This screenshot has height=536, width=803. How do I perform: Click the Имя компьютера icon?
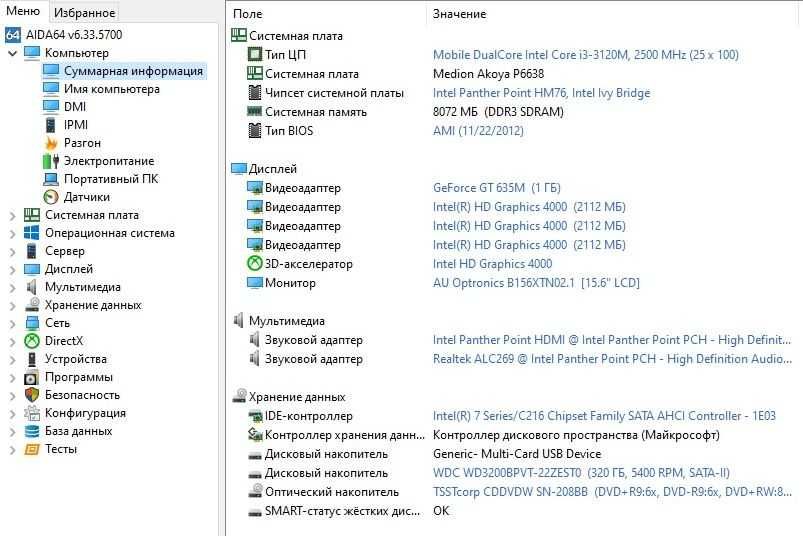click(51, 89)
